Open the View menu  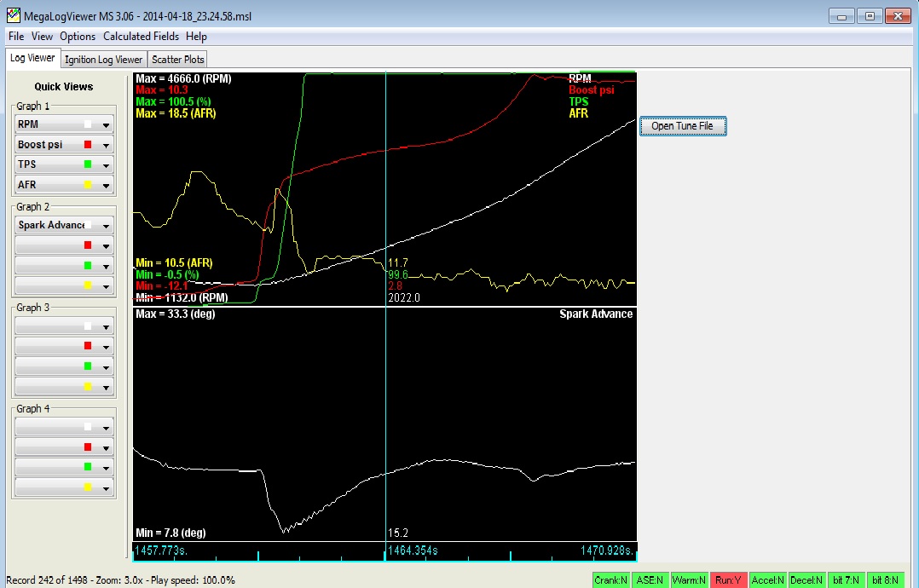coord(42,37)
